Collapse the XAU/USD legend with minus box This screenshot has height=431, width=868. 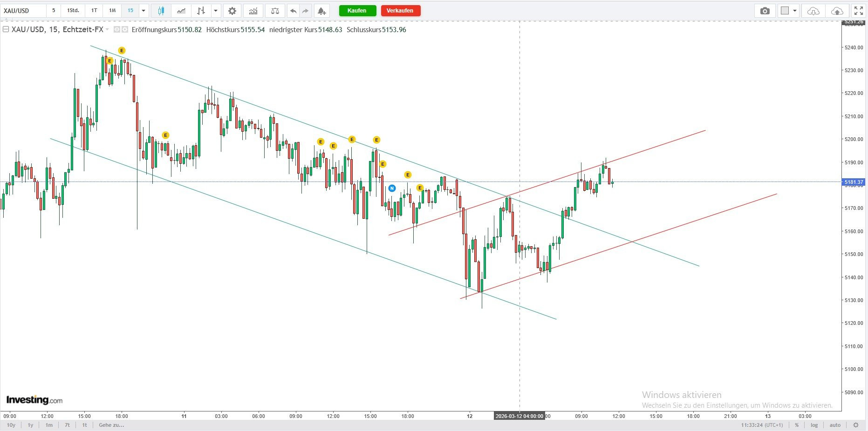coord(6,29)
